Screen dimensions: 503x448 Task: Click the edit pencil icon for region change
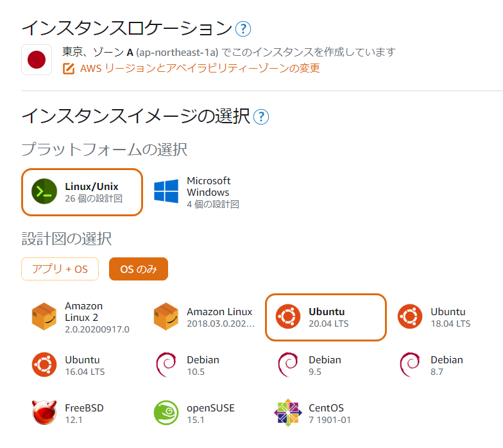click(x=69, y=68)
